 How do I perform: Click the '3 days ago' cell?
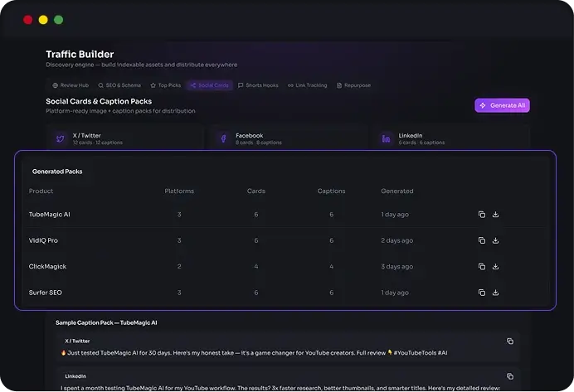point(397,266)
